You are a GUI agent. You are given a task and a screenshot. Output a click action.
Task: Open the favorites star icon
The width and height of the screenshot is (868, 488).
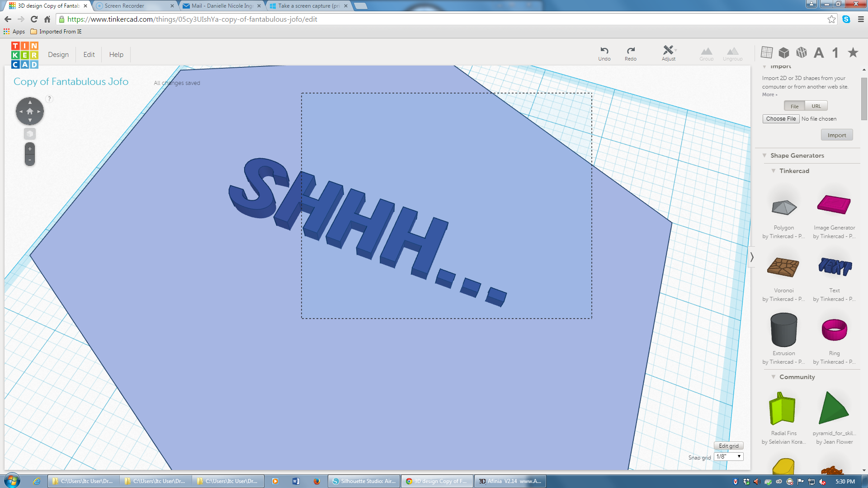853,52
